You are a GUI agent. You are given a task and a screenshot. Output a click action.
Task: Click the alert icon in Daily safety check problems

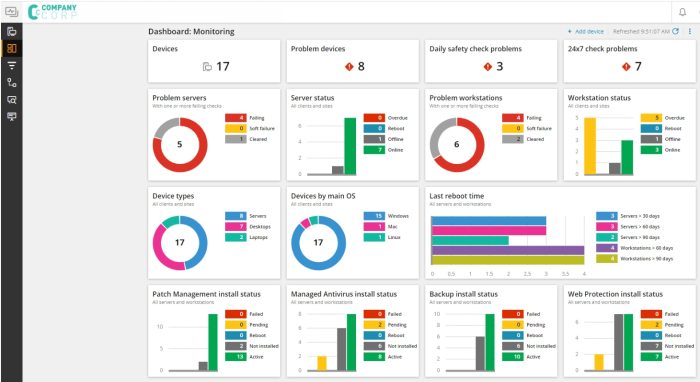click(488, 66)
